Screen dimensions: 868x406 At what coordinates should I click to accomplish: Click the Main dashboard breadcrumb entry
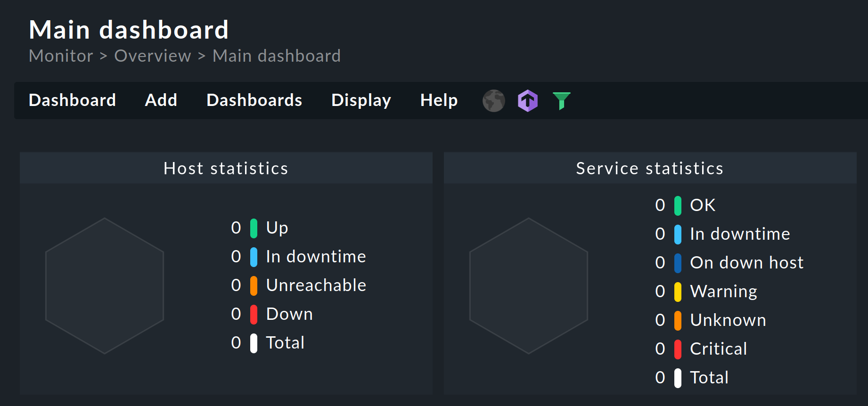pyautogui.click(x=277, y=56)
